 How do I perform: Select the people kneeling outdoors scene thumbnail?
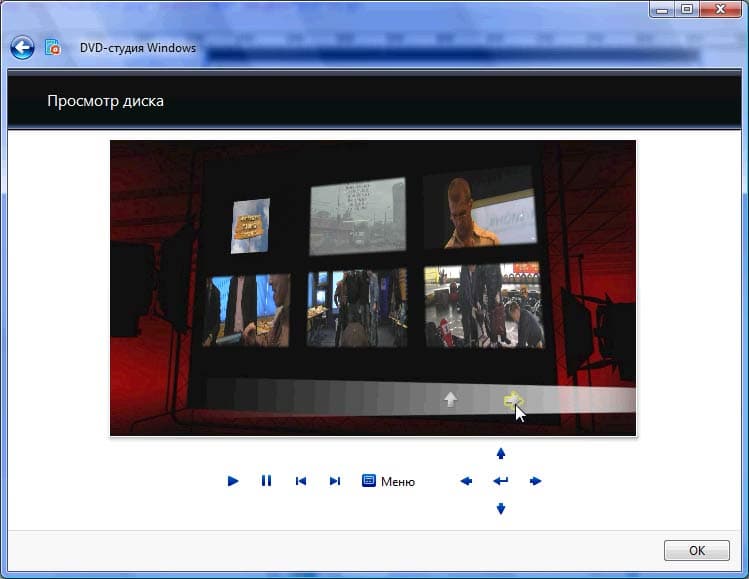pos(484,305)
